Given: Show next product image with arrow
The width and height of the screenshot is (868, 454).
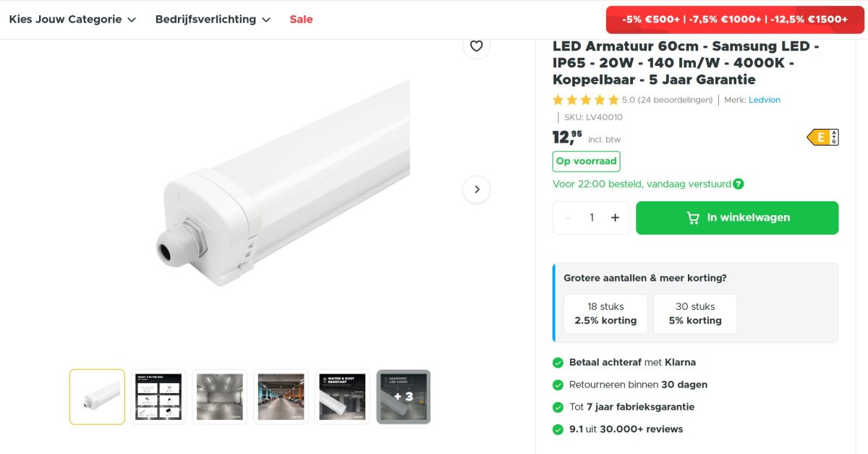Looking at the screenshot, I should click(476, 189).
